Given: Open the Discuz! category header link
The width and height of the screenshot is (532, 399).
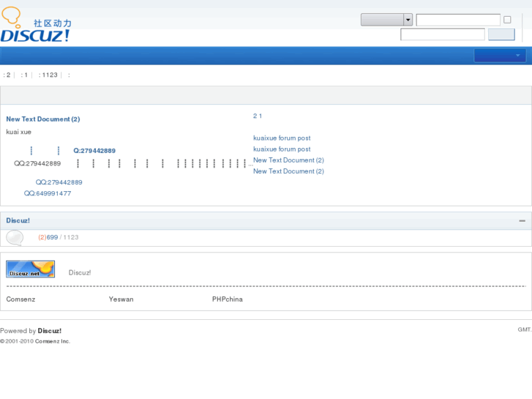Looking at the screenshot, I should pyautogui.click(x=18, y=220).
